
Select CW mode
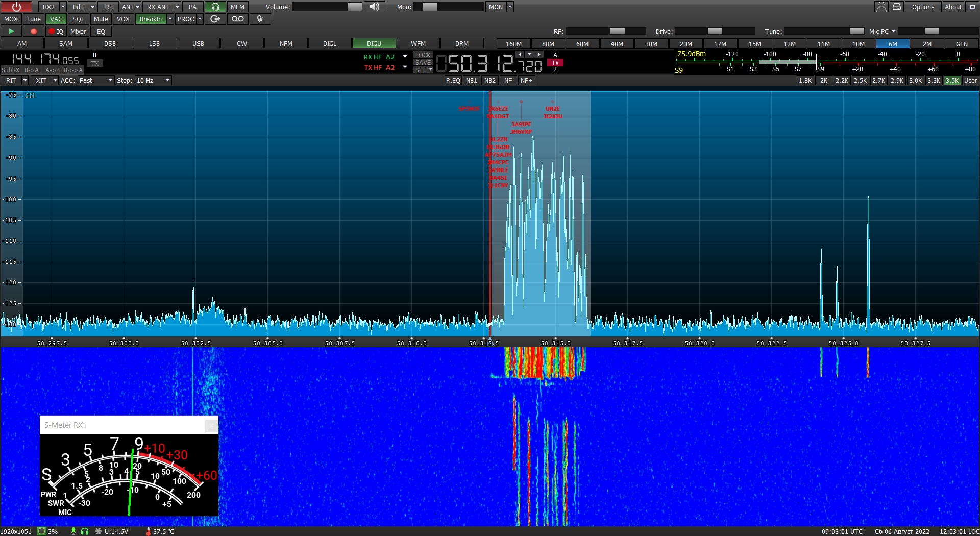click(x=242, y=43)
